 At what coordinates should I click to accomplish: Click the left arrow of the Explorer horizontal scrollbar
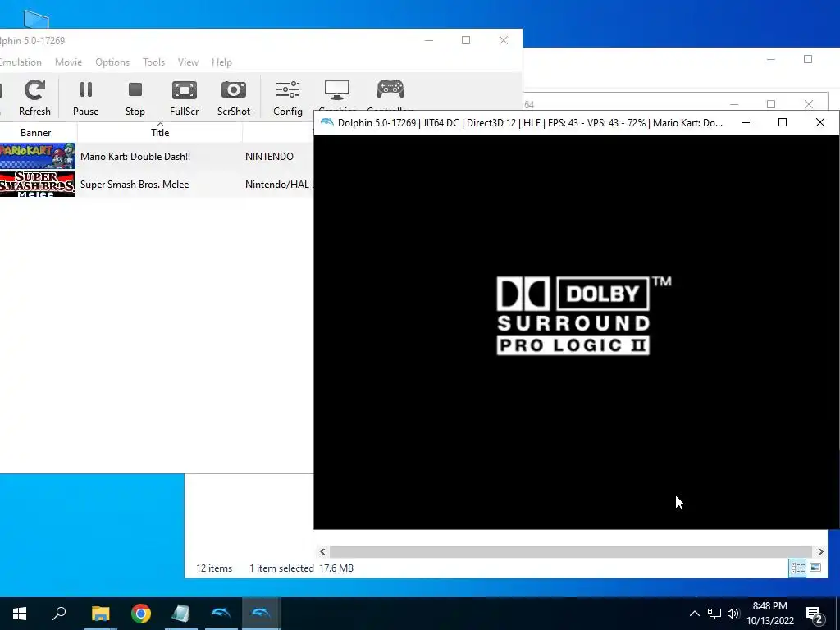tap(322, 551)
